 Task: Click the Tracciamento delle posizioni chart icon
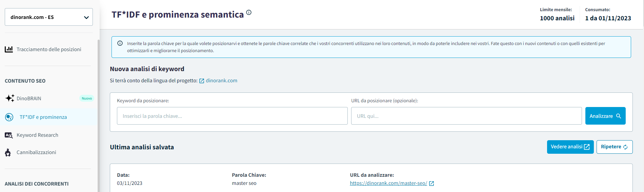[9, 49]
